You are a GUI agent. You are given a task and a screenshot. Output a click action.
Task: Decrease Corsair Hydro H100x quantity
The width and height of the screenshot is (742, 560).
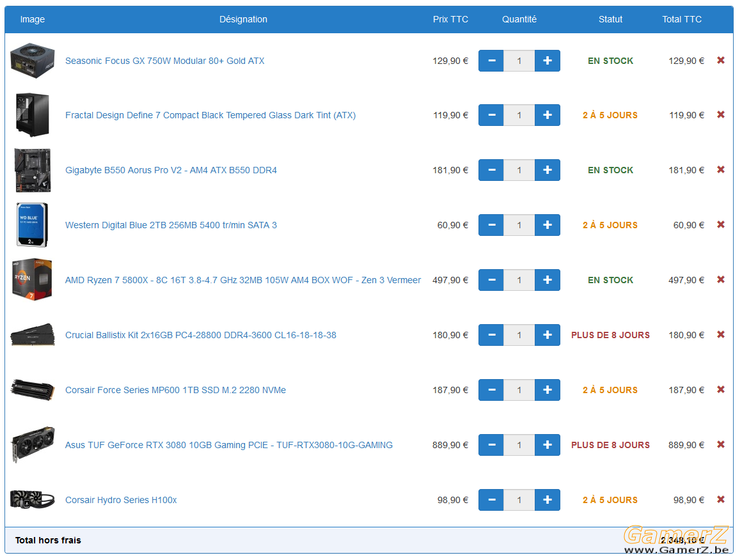491,500
